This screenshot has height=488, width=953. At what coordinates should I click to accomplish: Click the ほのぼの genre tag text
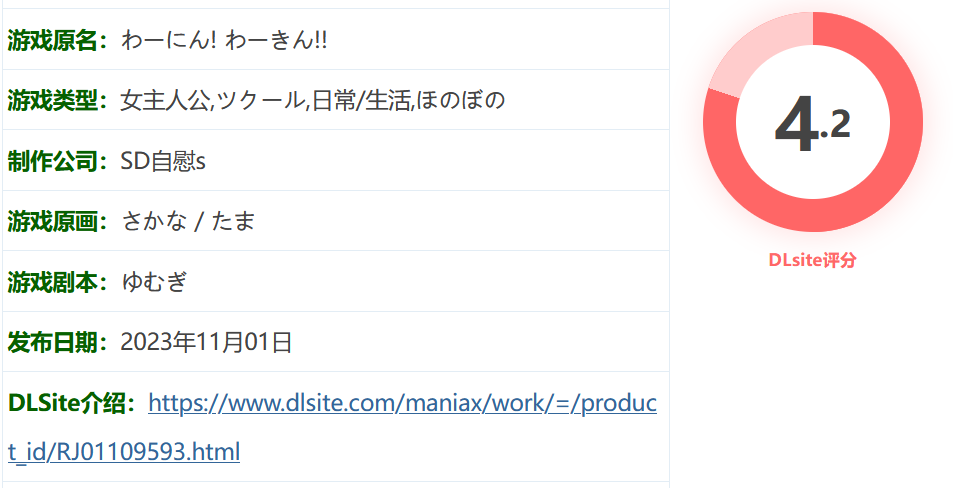click(461, 100)
